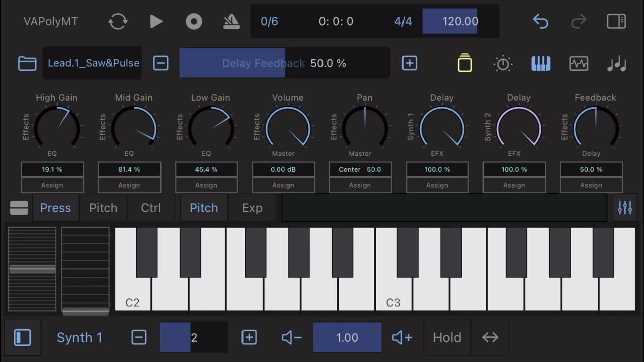Screen dimensions: 644x362
Task: Increase Delay Feedback with plus button
Action: pos(410,63)
